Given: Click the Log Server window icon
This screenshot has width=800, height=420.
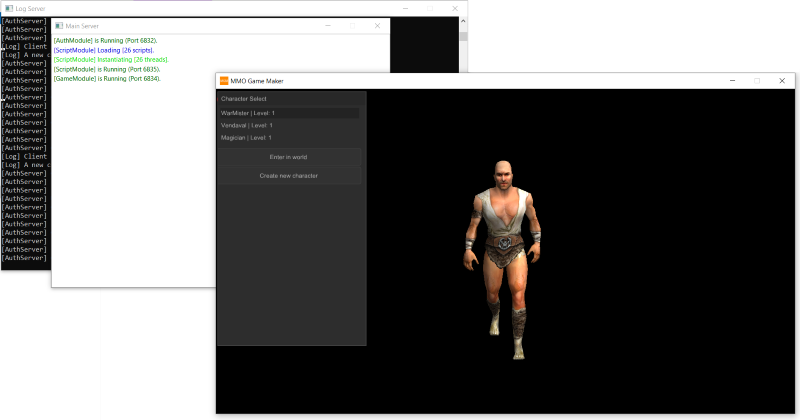Looking at the screenshot, I should 6,8.
